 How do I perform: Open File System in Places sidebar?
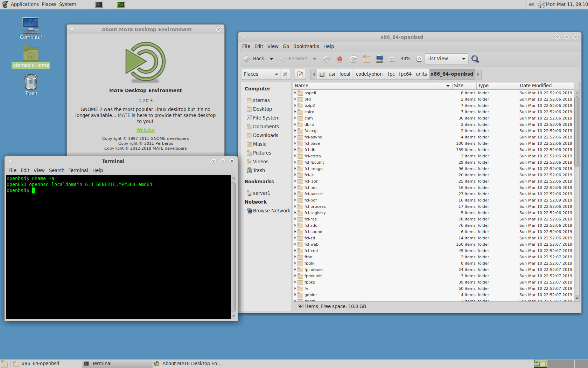[x=263, y=118]
